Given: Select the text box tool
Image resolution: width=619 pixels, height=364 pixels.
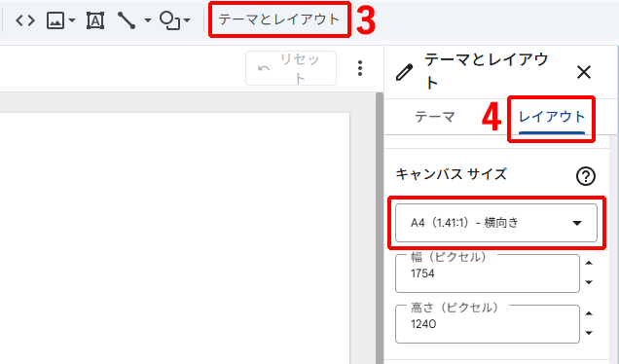Looking at the screenshot, I should click(95, 20).
